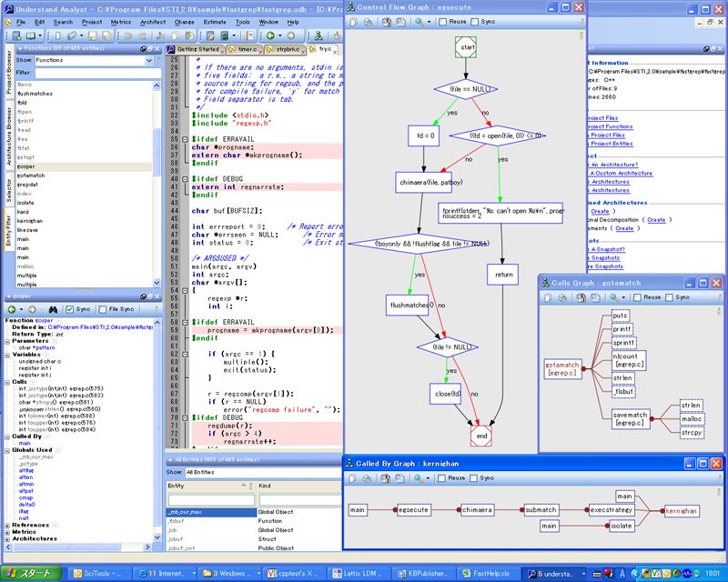Open the Project Functions link
This screenshot has height=582, width=728.
click(x=609, y=126)
